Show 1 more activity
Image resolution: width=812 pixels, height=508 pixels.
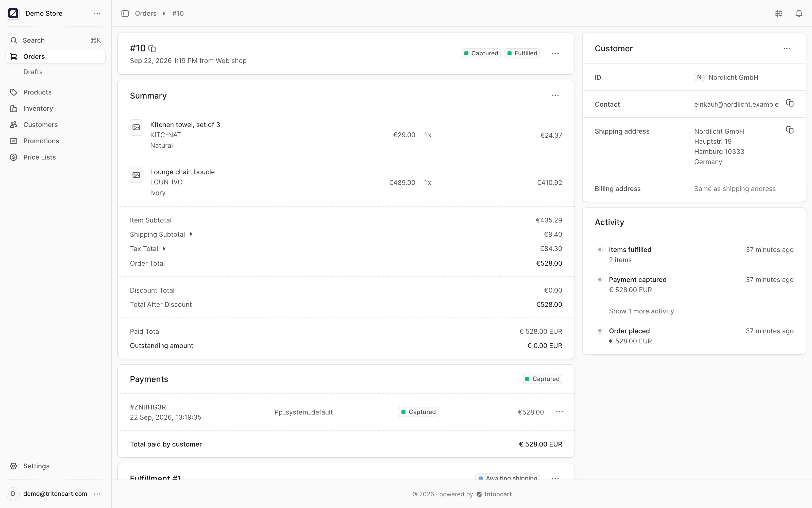coord(641,311)
